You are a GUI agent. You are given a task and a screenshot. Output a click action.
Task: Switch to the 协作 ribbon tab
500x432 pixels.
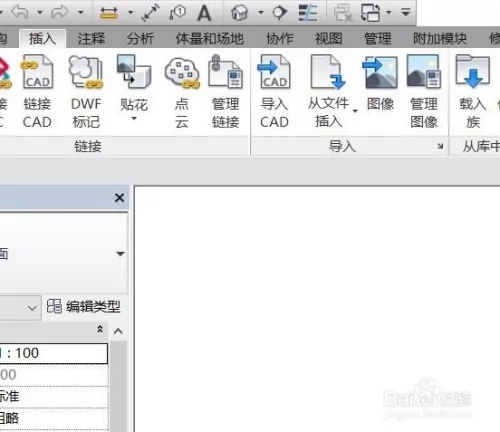tap(279, 39)
